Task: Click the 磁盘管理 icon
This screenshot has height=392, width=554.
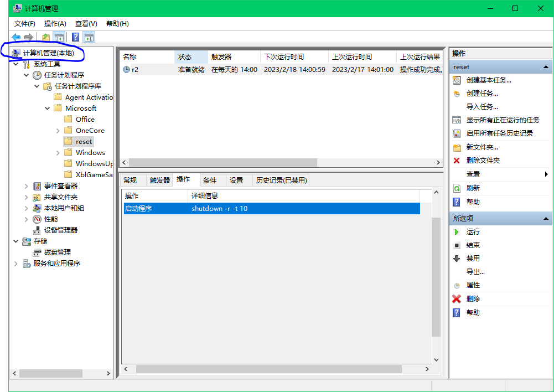Action: click(x=37, y=252)
